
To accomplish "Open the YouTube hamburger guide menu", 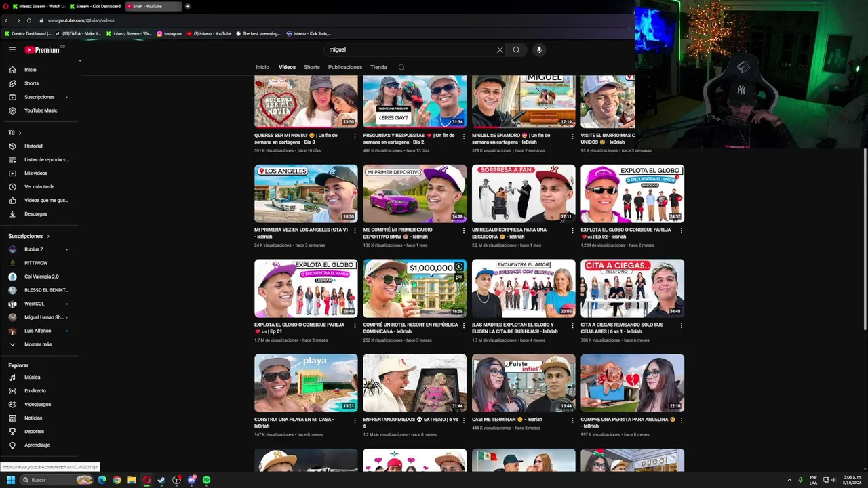I will click(x=12, y=49).
